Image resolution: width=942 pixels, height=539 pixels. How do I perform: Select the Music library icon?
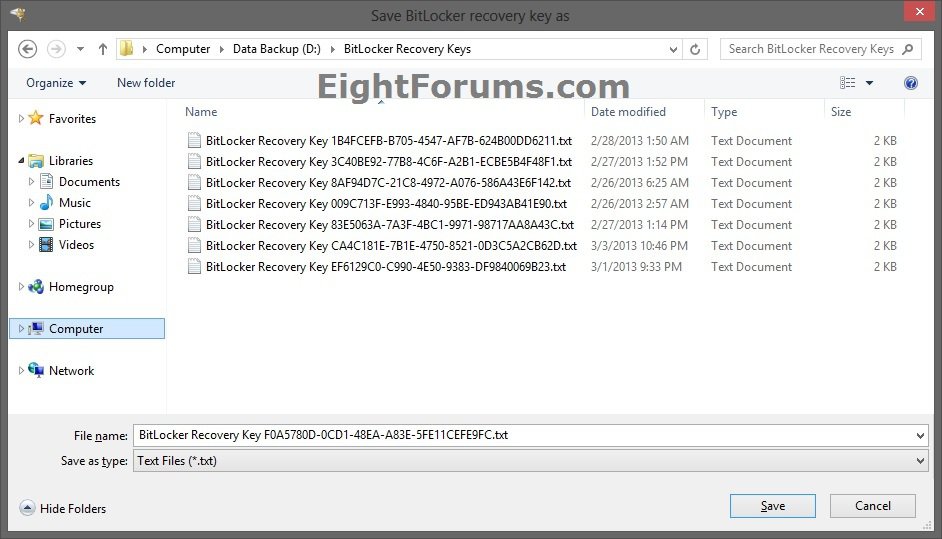(46, 203)
